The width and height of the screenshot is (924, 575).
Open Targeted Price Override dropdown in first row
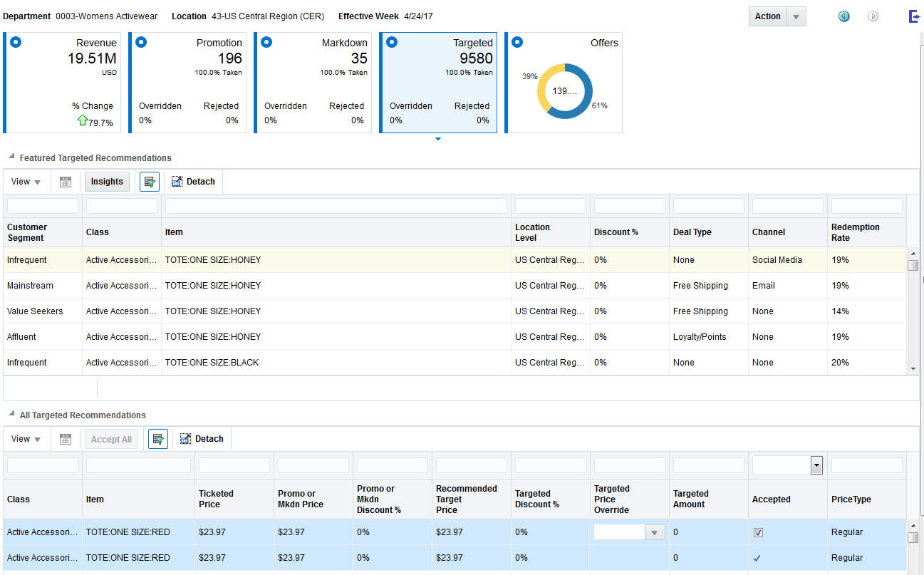point(655,532)
